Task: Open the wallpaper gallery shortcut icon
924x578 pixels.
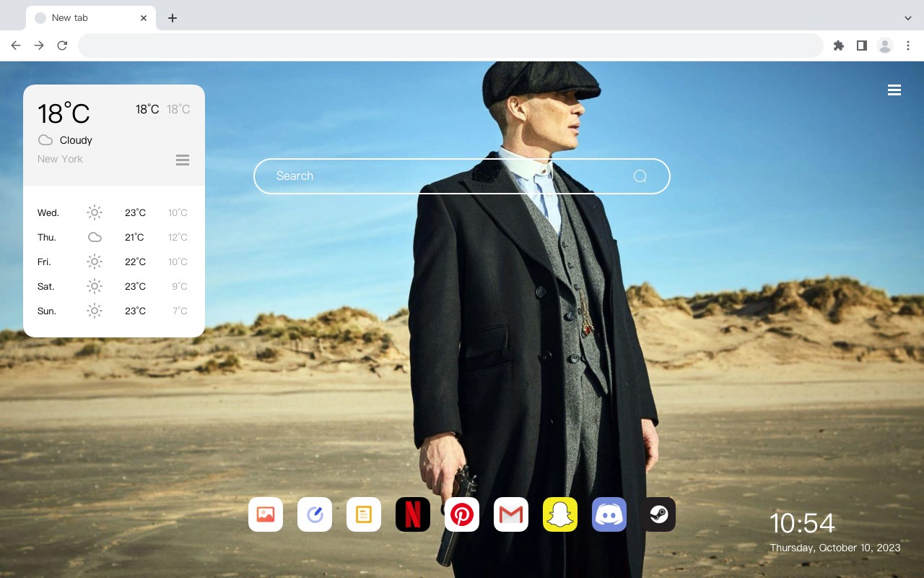Action: 266,514
